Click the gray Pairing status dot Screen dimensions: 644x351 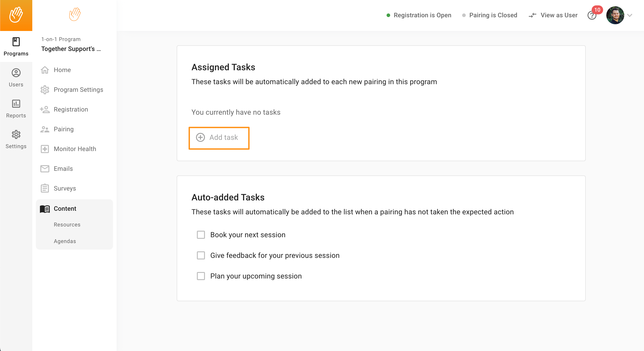pyautogui.click(x=464, y=15)
